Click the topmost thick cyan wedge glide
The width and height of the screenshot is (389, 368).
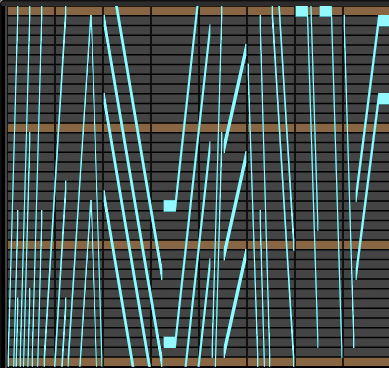coord(235,98)
